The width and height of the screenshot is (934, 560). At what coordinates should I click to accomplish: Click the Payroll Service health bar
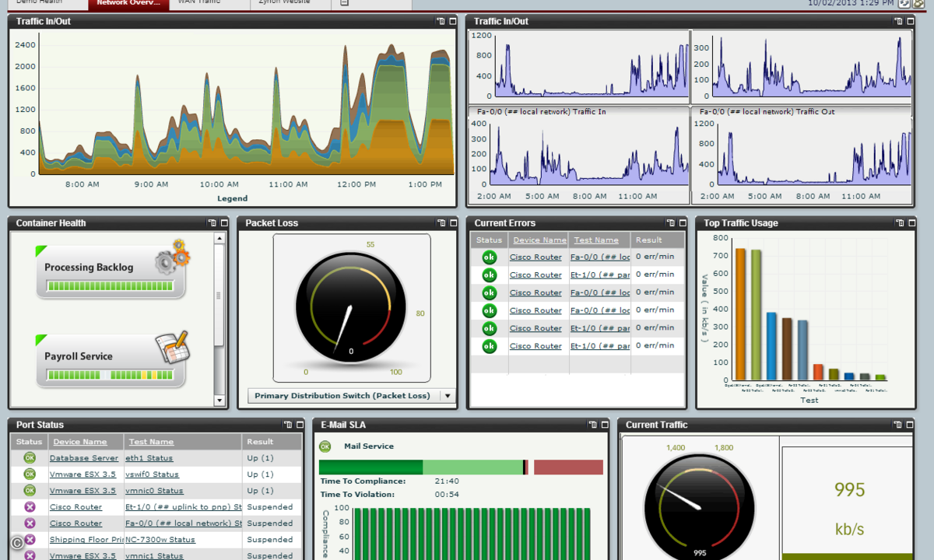coord(112,375)
